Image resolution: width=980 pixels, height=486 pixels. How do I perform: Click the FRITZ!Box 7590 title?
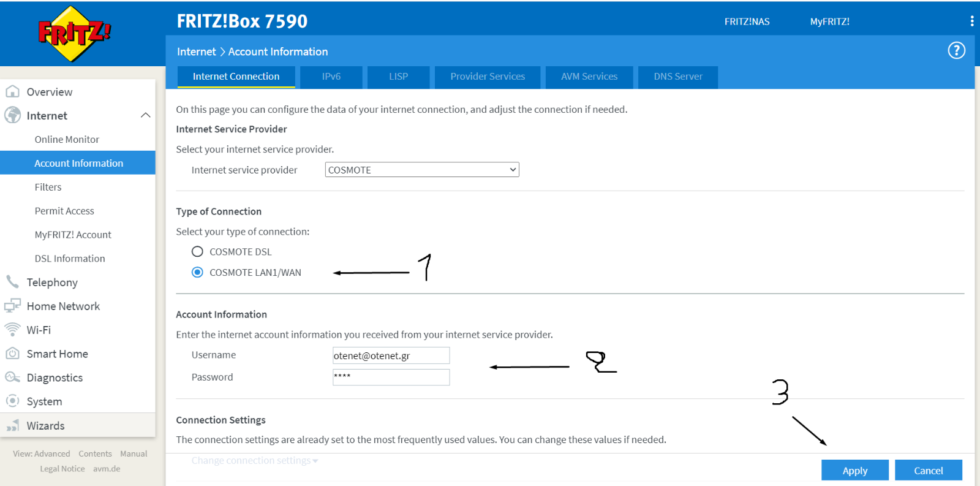click(x=242, y=21)
